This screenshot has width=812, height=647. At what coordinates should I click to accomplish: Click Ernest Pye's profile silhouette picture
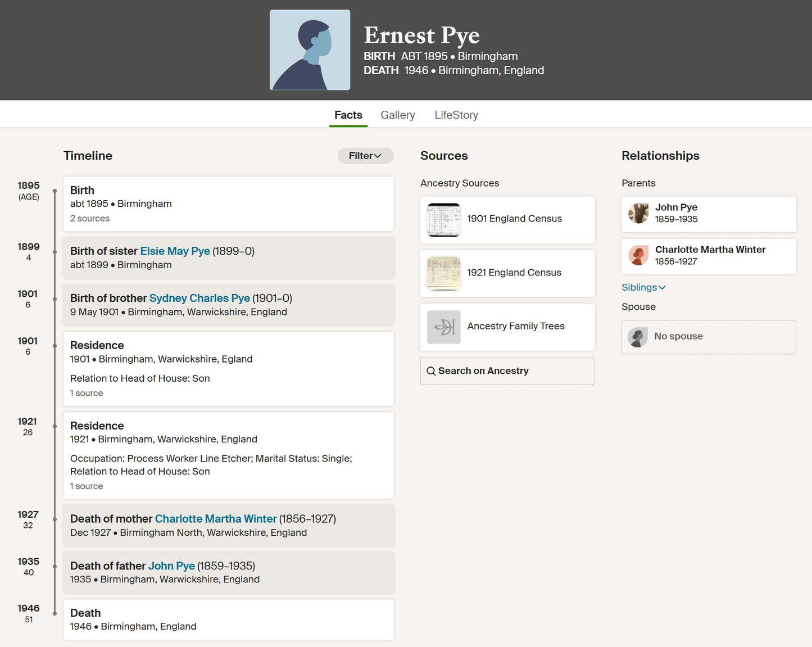(310, 50)
